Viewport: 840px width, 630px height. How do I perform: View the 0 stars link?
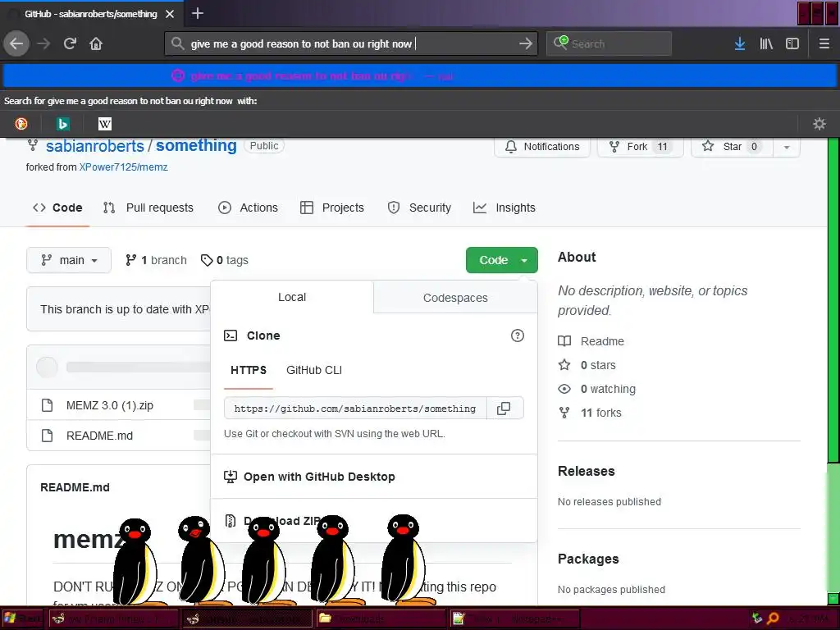pos(587,365)
